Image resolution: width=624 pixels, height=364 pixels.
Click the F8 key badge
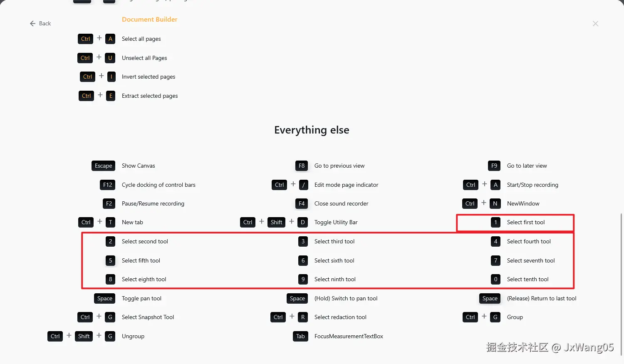click(302, 166)
